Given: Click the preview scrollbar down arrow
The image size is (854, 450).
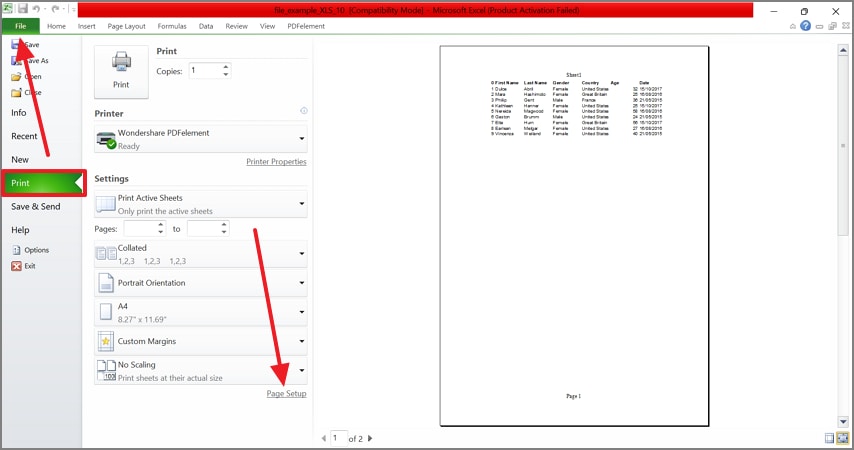Looking at the screenshot, I should coord(843,422).
